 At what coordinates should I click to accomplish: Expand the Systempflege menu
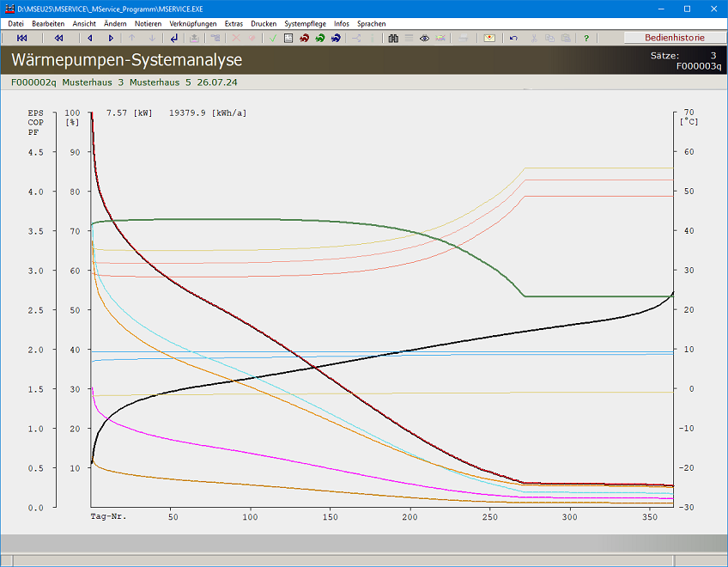pos(305,24)
